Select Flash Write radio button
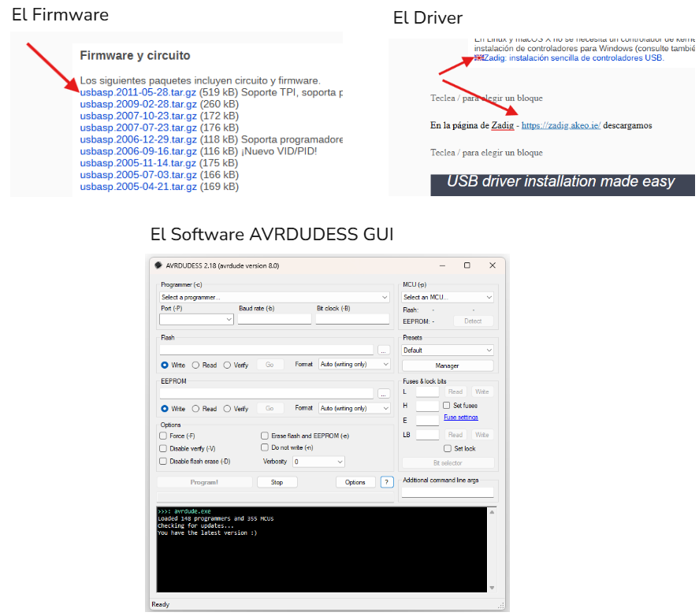Screen dimensions: 699x616 (165, 365)
